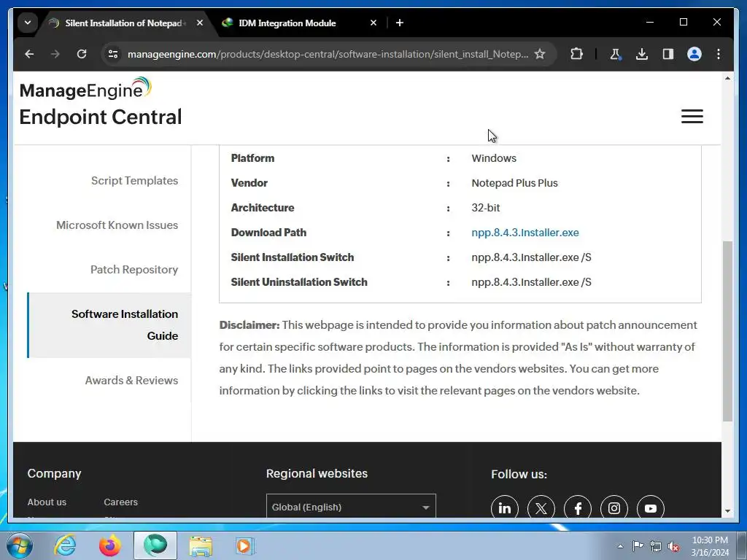Open a new browser tab
This screenshot has width=747, height=560.
pyautogui.click(x=399, y=23)
